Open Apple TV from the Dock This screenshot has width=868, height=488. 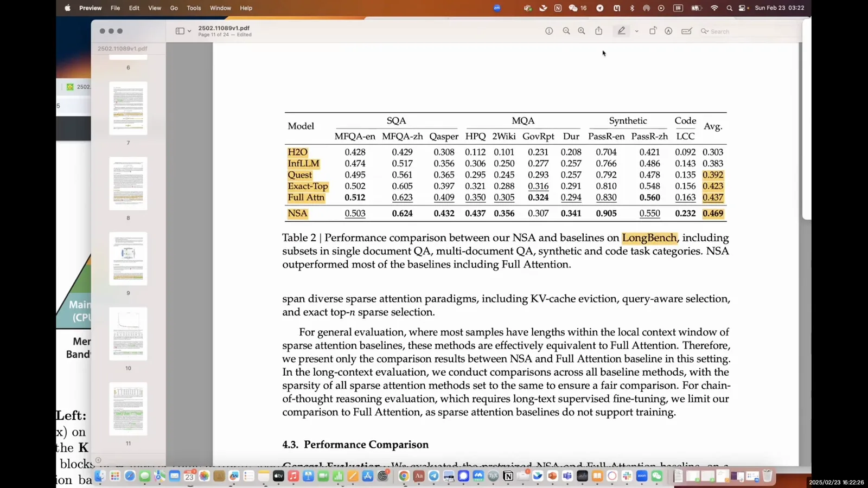click(278, 476)
